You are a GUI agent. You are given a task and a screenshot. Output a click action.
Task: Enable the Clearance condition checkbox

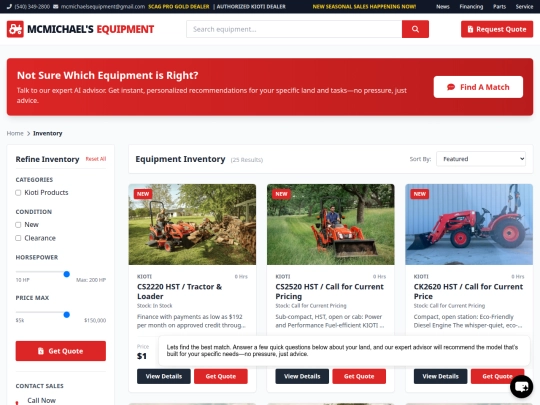[x=18, y=238]
